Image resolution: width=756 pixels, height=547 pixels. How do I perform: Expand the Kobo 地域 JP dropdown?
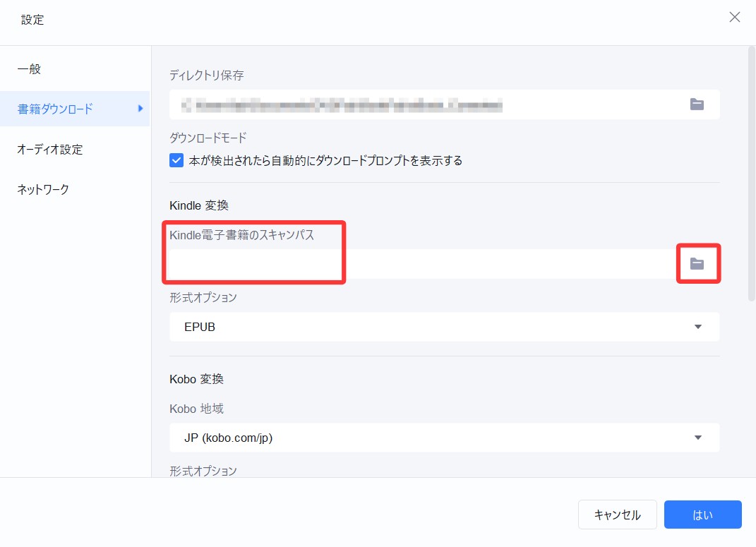[x=444, y=438]
